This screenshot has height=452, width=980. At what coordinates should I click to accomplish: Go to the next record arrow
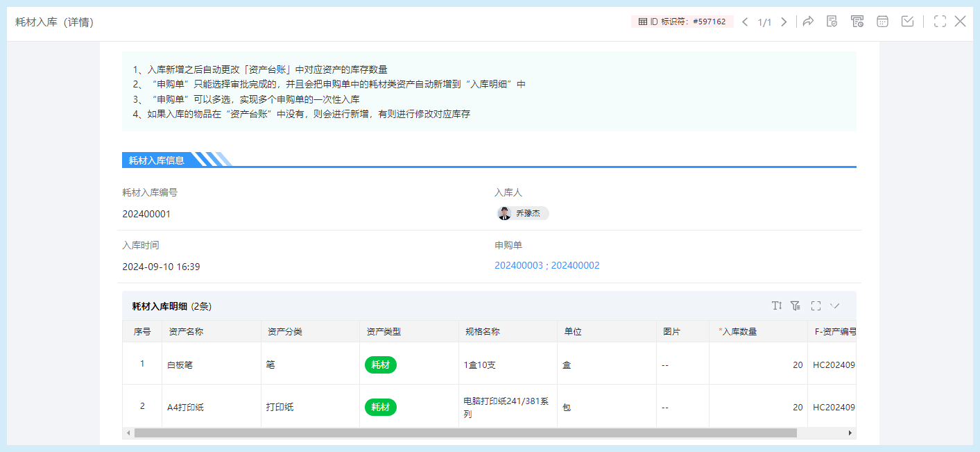click(784, 22)
